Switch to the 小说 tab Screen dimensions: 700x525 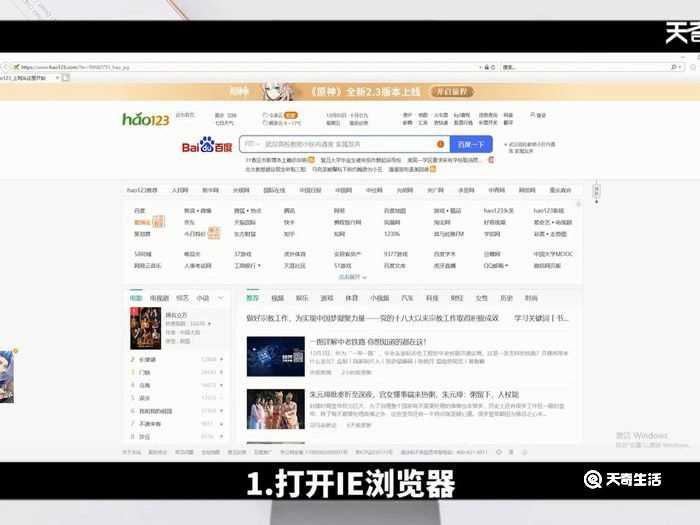click(203, 298)
